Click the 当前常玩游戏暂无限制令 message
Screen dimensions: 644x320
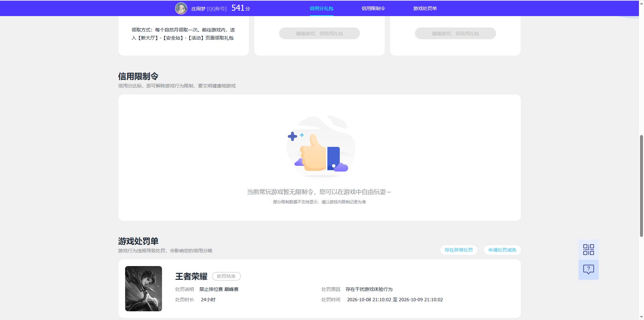point(319,192)
